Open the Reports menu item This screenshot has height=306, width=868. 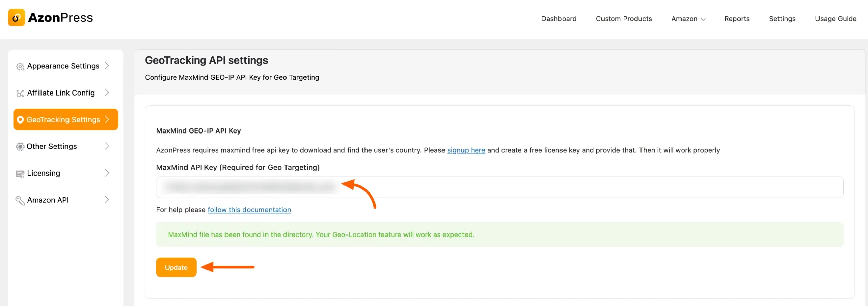coord(736,19)
